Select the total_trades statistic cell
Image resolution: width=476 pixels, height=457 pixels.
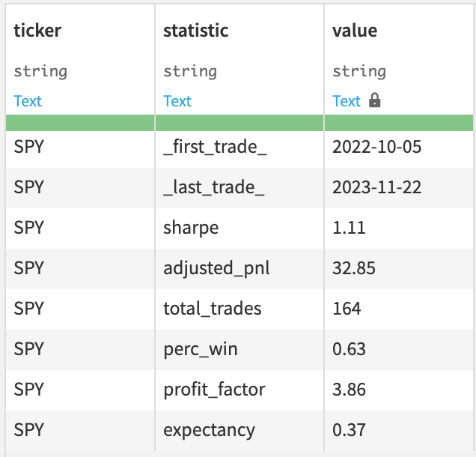[x=213, y=309]
